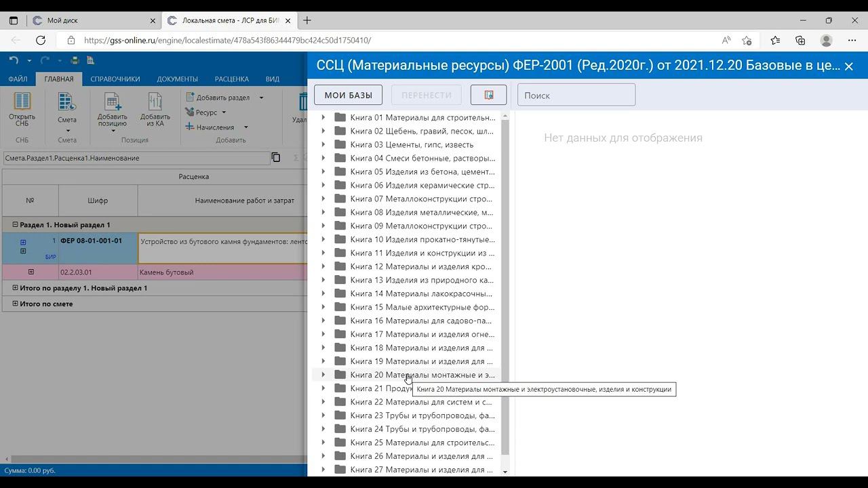
Task: Click the Undo arrow icon in the quick toolbar
Action: point(14,60)
